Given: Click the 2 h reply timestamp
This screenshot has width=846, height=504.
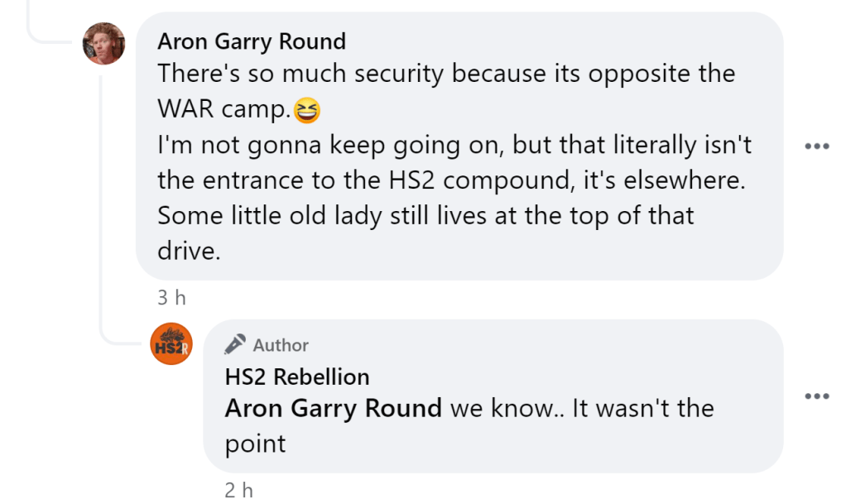Looking at the screenshot, I should click(x=240, y=490).
